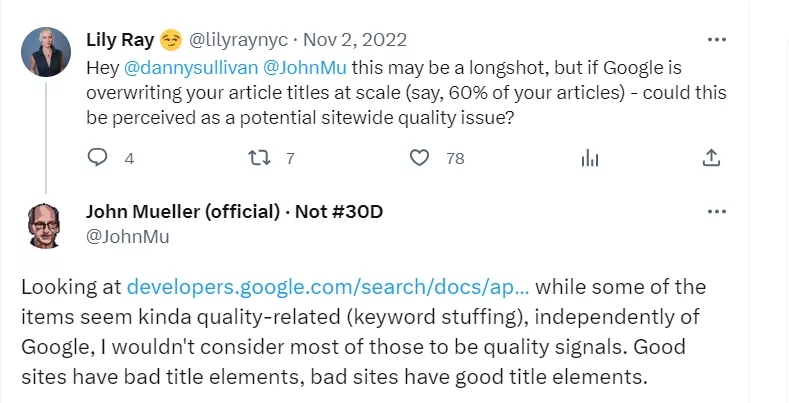Click John Mueller (official) display name
The height and width of the screenshot is (403, 789).
click(183, 212)
